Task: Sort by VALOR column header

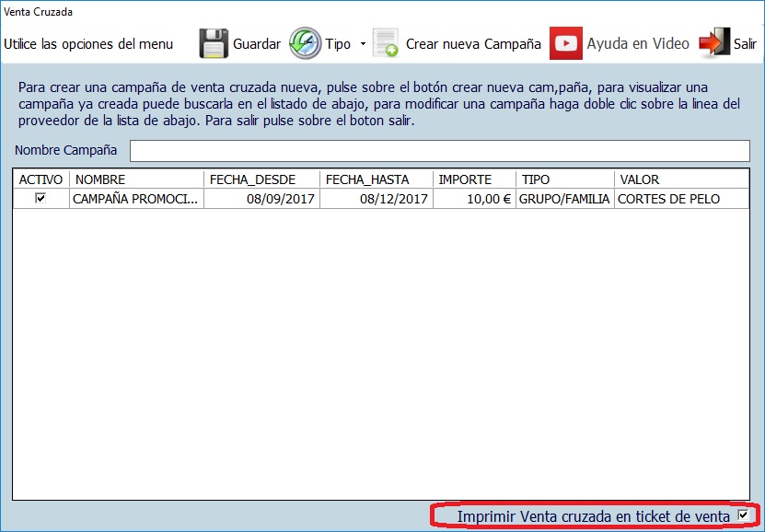Action: pyautogui.click(x=681, y=179)
